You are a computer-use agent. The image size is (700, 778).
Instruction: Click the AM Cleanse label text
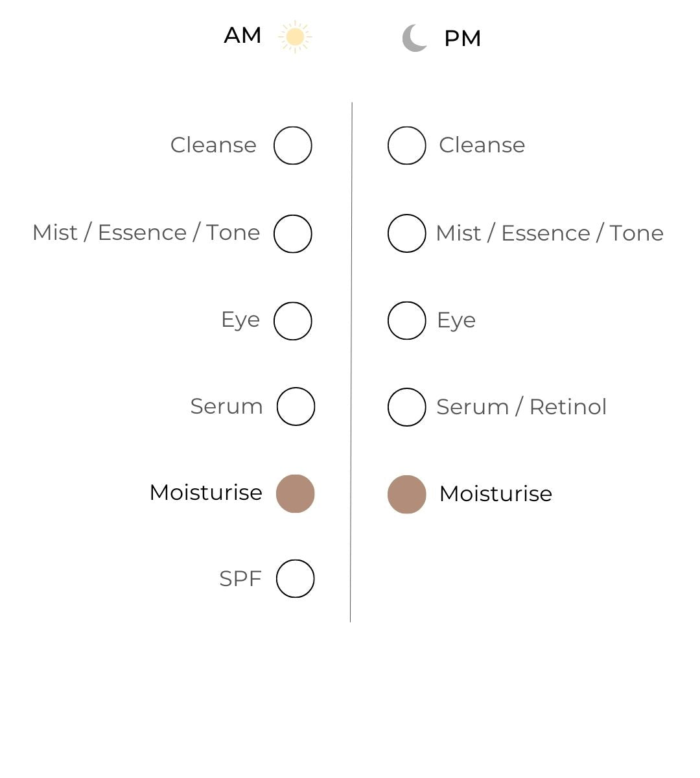click(x=213, y=145)
